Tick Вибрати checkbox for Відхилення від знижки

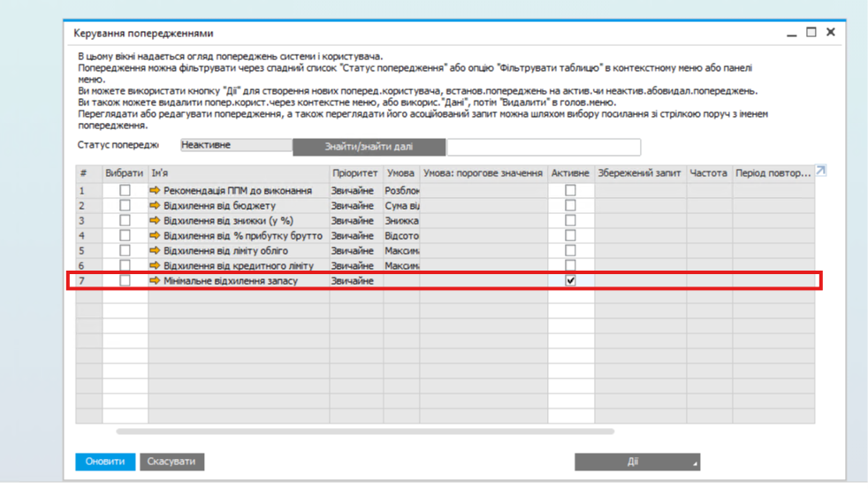pyautogui.click(x=126, y=220)
